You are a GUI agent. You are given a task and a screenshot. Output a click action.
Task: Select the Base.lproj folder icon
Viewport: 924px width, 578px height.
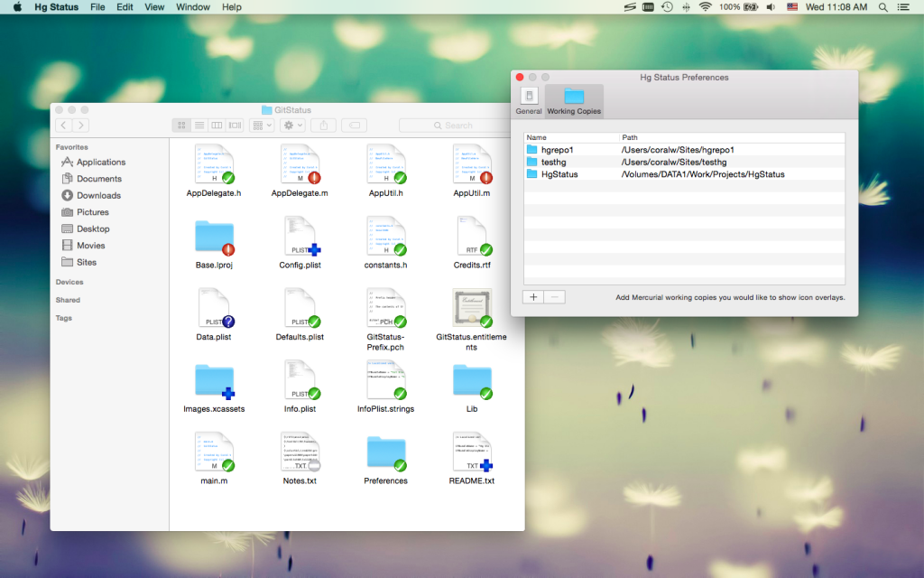coord(214,238)
